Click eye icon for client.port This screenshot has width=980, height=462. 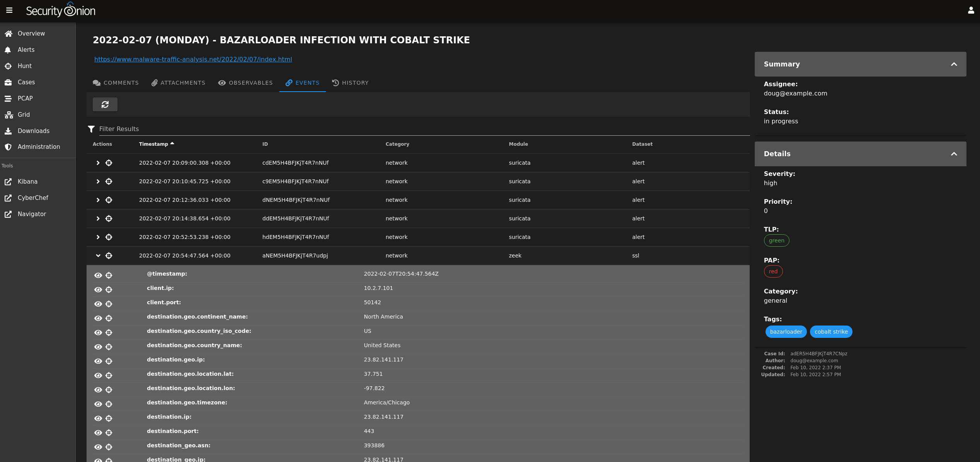coord(98,304)
